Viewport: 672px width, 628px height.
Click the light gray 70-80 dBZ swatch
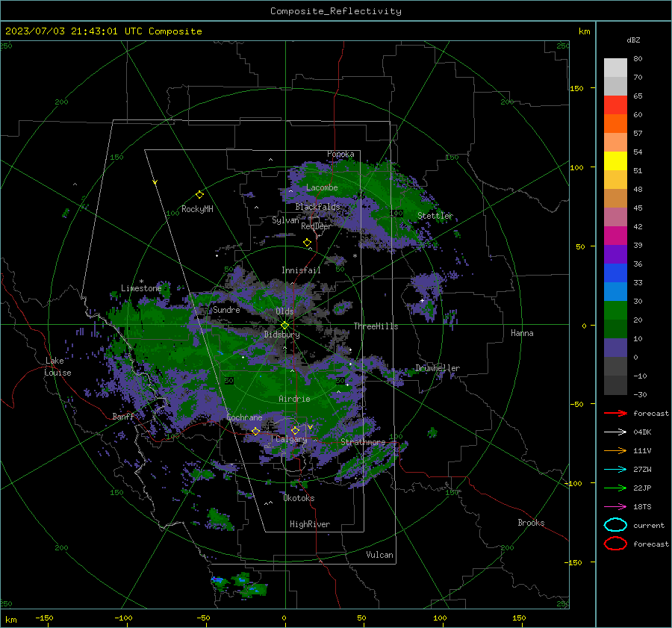[615, 68]
